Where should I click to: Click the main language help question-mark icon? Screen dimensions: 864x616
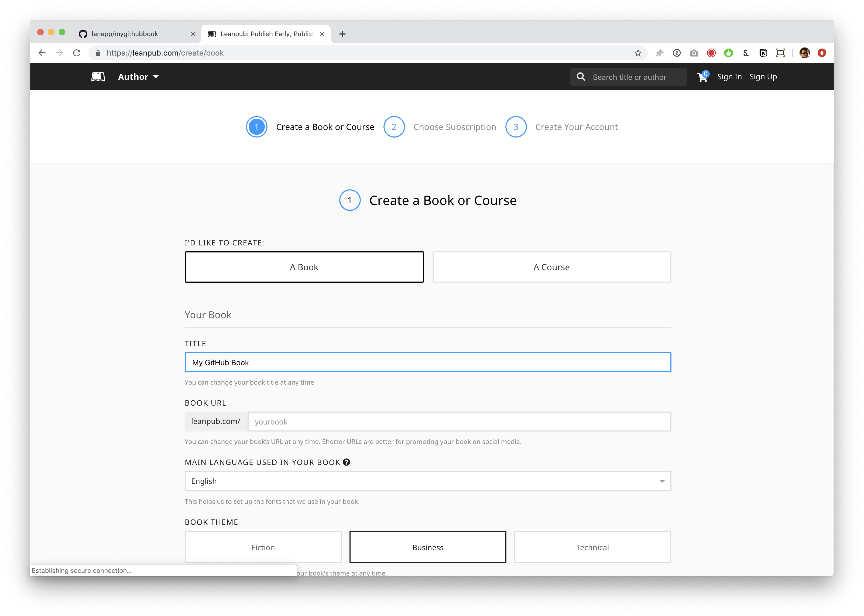pos(346,462)
